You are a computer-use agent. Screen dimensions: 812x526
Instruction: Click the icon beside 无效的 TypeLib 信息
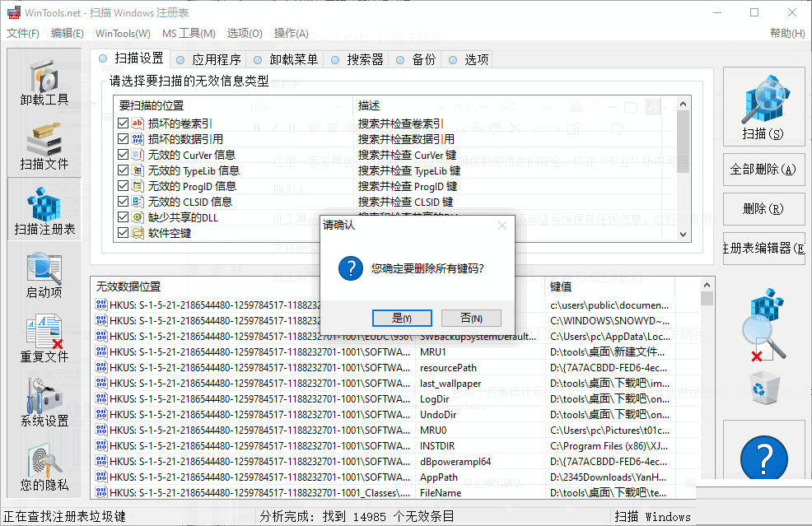138,170
